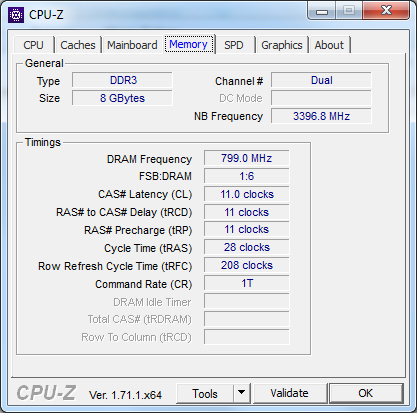Click the Channel # field showing Dual
Screen dimensions: 417x413
321,80
